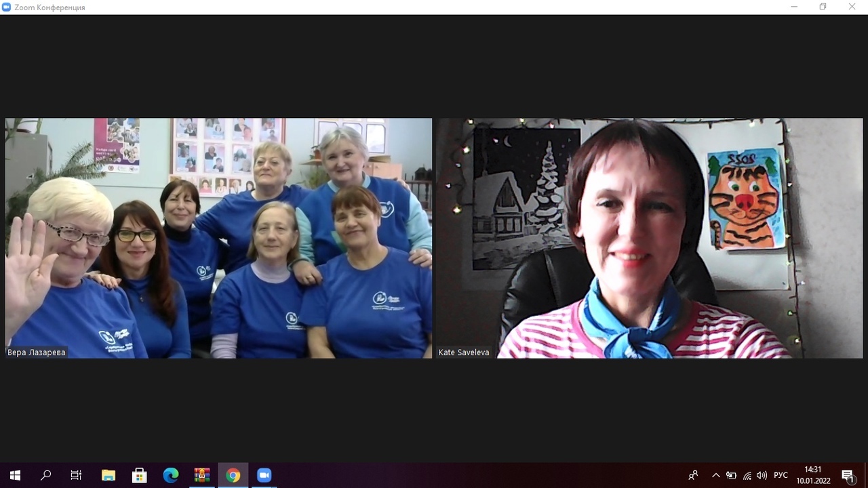Launch File Explorer from the taskbar
868x488 pixels.
coord(108,475)
